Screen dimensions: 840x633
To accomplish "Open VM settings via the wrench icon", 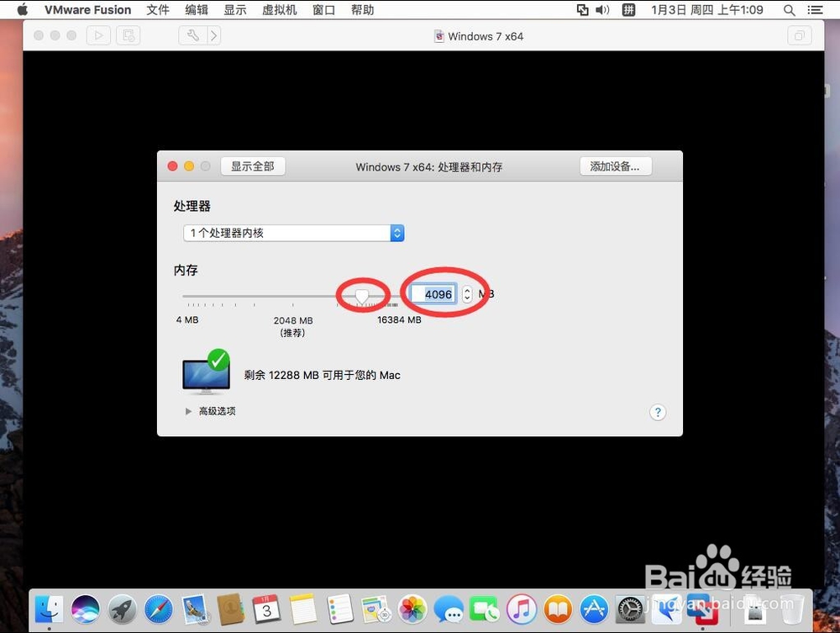I will pyautogui.click(x=193, y=35).
